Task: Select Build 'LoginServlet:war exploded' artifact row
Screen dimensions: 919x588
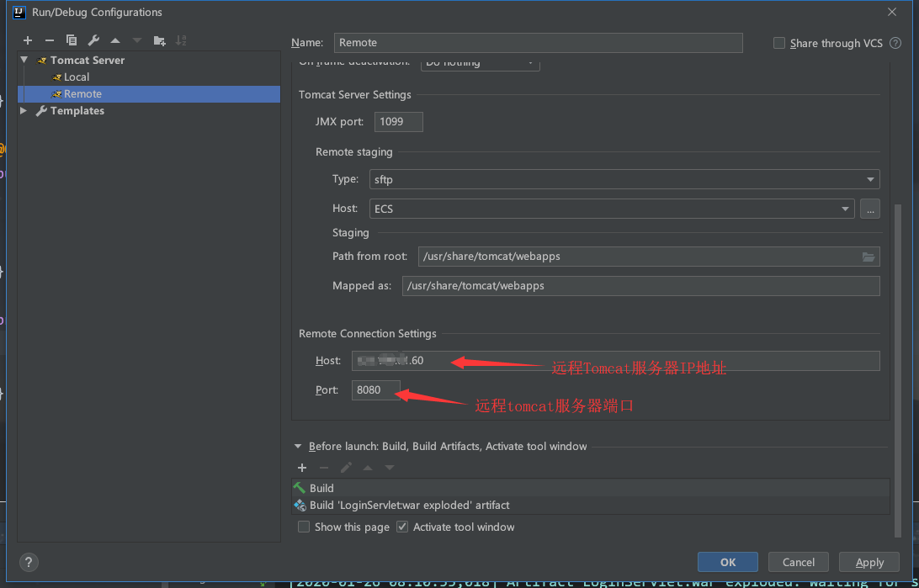Action: (590, 505)
